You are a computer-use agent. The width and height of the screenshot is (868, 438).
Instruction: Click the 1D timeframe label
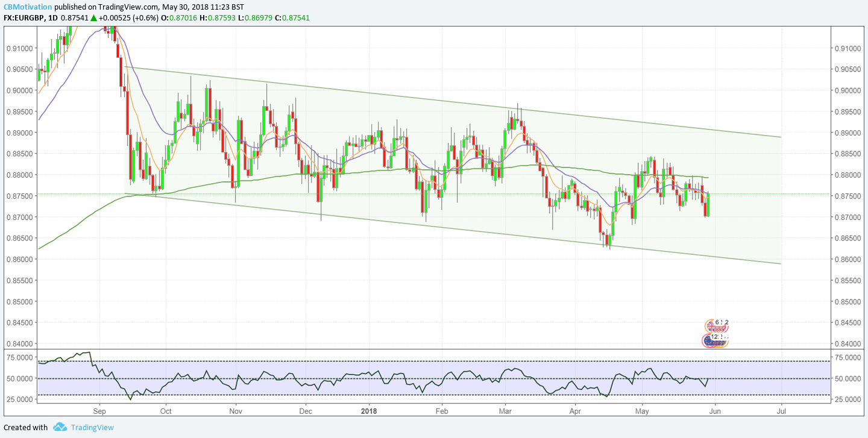[54, 18]
